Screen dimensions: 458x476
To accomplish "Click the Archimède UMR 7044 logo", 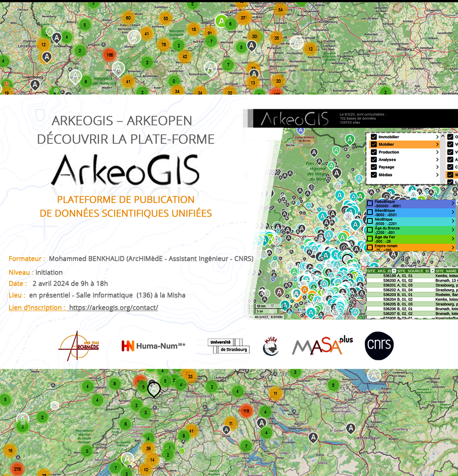I will click(x=79, y=346).
